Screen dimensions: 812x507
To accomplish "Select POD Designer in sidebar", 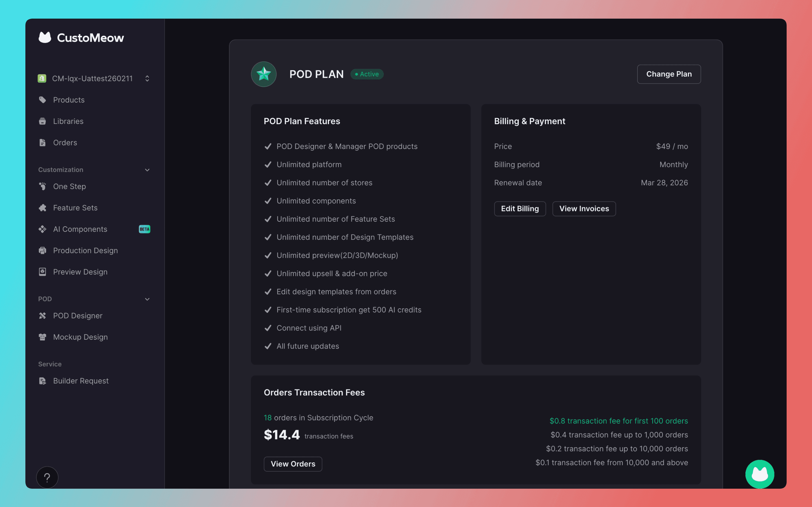I will tap(78, 315).
